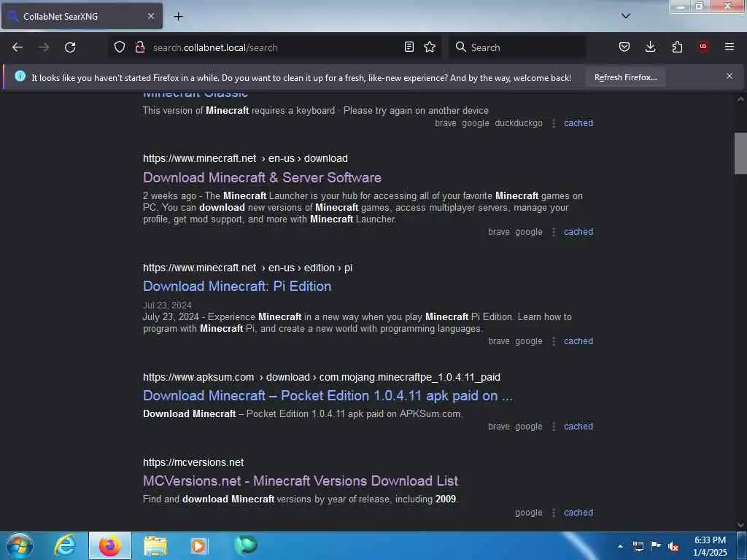Click the Refresh Firefox... button
The height and width of the screenshot is (560, 747).
pos(625,77)
